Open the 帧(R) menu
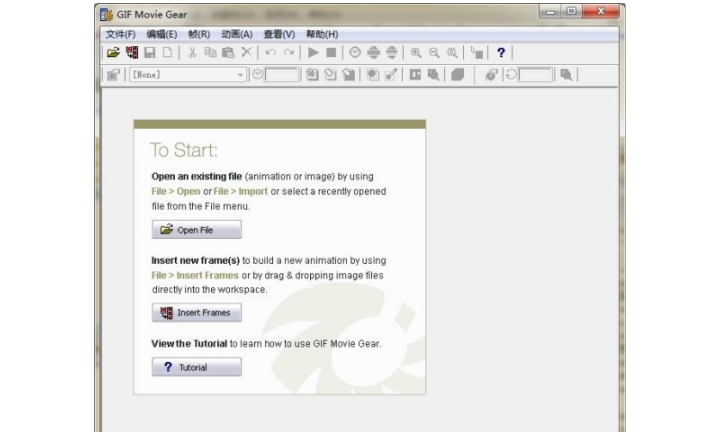Viewport: 720px width, 432px height. (199, 34)
